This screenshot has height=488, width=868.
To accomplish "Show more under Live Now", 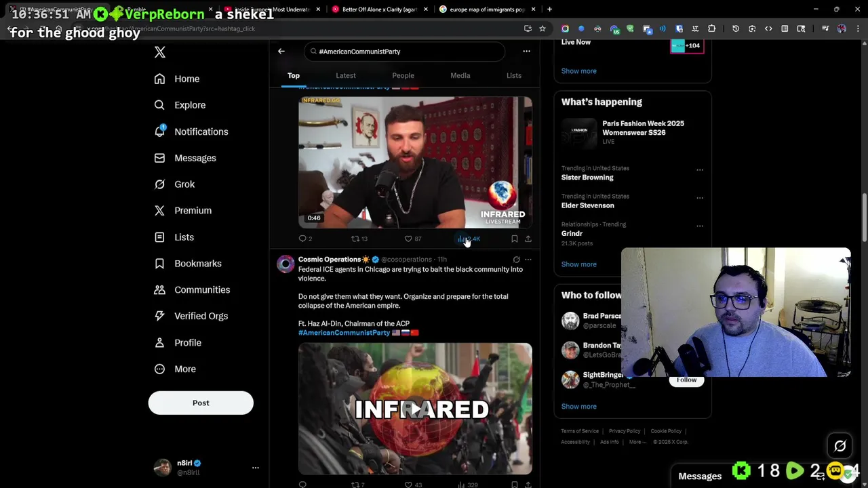I will click(x=579, y=70).
